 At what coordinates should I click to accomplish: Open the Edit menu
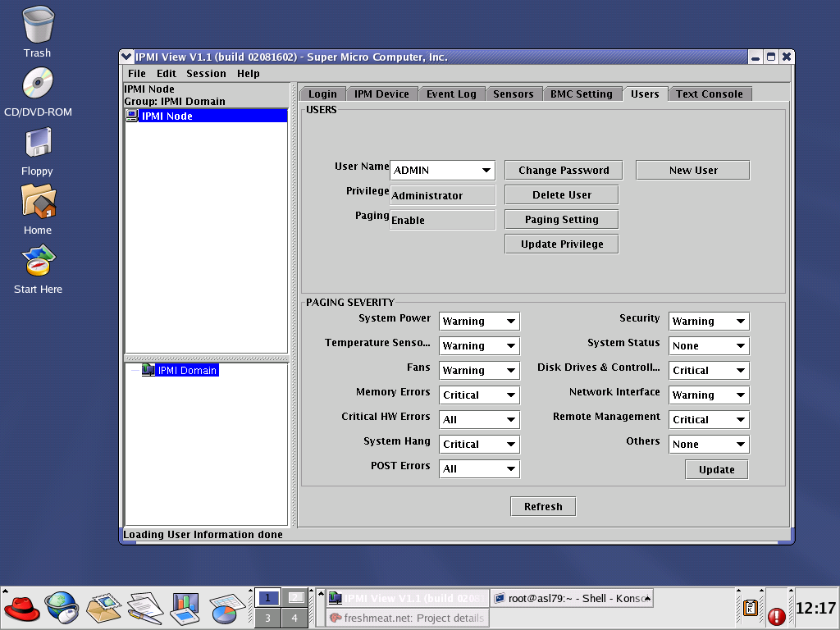coord(166,73)
